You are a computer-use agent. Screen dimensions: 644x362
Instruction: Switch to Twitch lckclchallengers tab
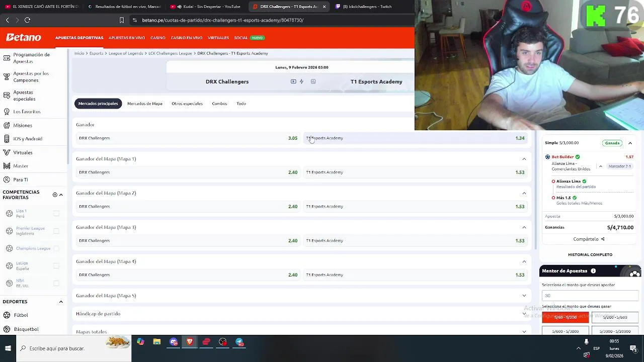coord(367,7)
